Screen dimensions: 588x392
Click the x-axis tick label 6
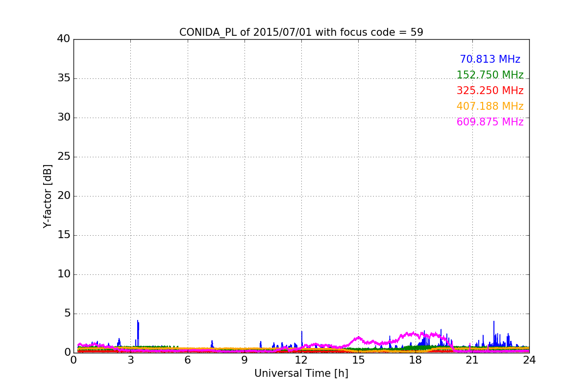click(x=187, y=360)
